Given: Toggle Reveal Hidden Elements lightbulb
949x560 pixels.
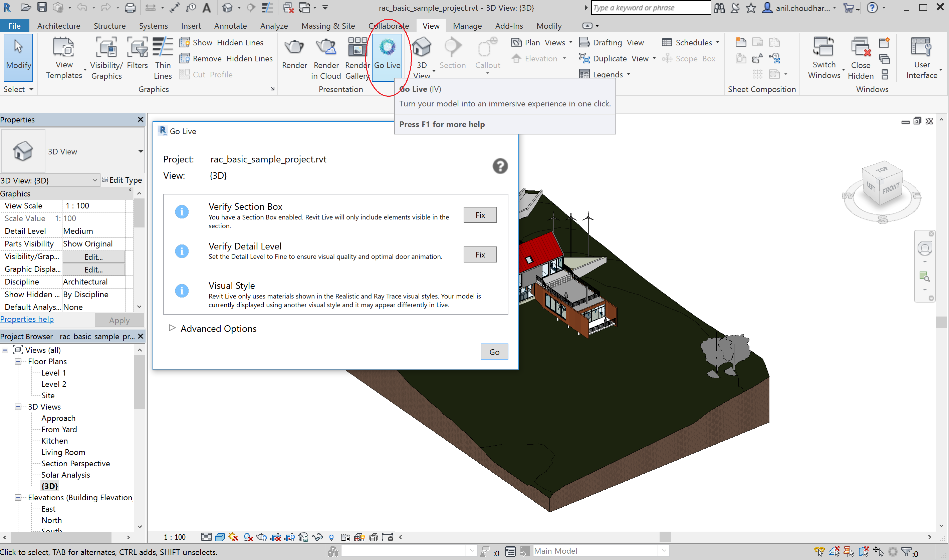Looking at the screenshot, I should point(332,537).
